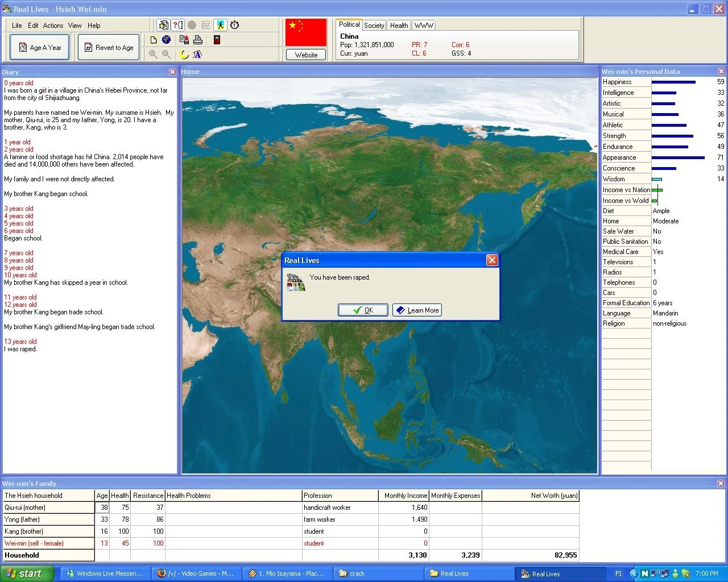Click the save diary disk icon
This screenshot has width=728, height=582.
click(184, 40)
